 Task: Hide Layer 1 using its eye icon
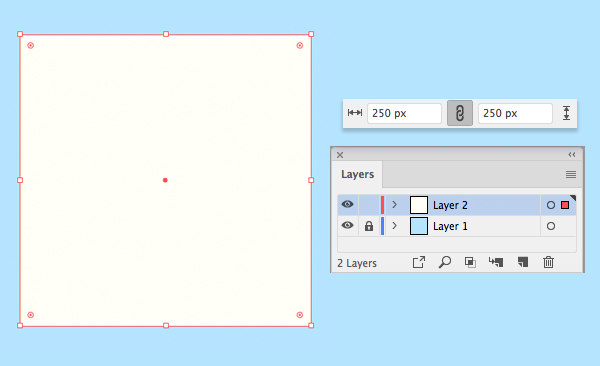[347, 225]
